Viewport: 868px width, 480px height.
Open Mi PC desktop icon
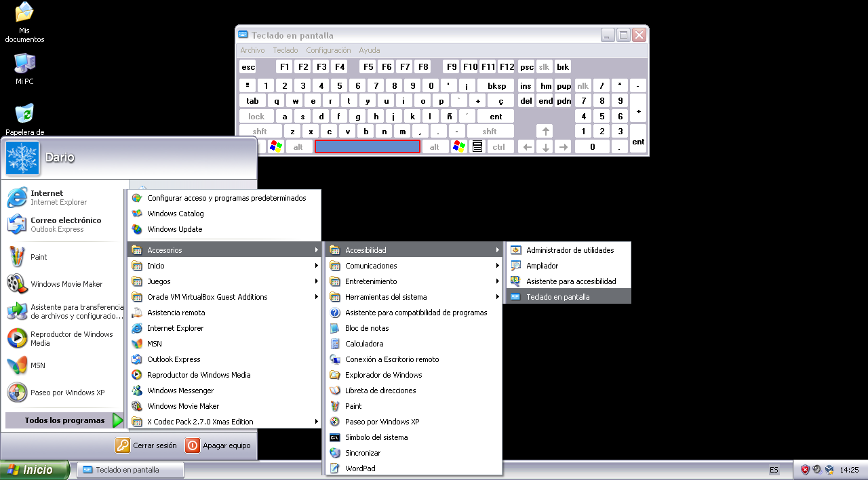pos(24,68)
